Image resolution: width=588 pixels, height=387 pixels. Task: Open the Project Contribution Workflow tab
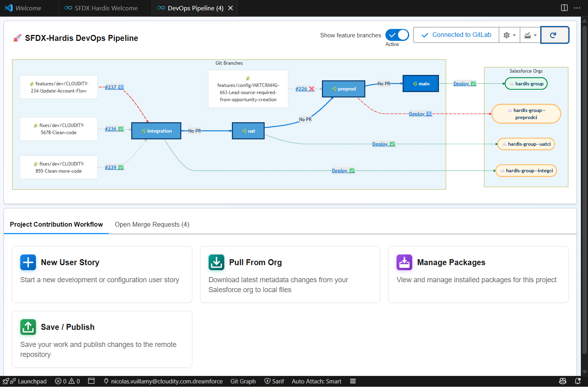[x=56, y=224]
